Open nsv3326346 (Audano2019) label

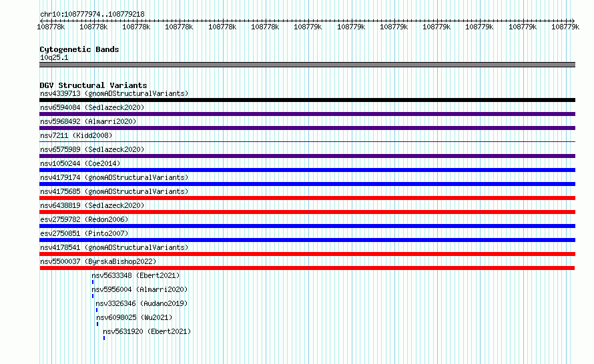(x=141, y=303)
